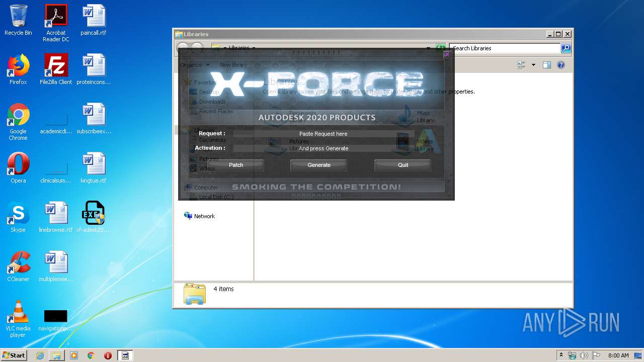Open the volume tray icon
The width and height of the screenshot is (644, 362).
(584, 355)
